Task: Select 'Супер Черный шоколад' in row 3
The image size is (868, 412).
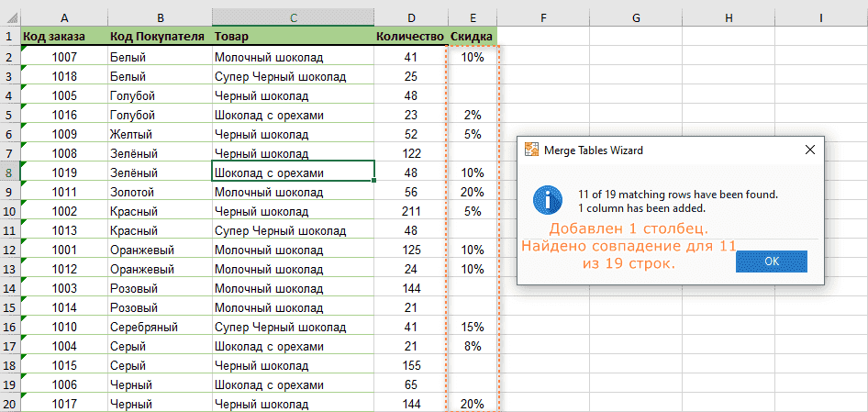Action: click(x=293, y=76)
